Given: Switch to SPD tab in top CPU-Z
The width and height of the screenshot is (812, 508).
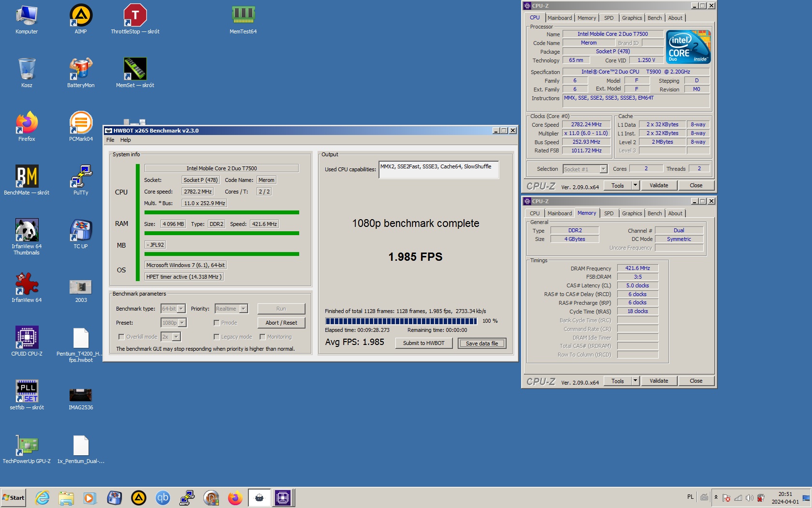Looking at the screenshot, I should (x=609, y=18).
